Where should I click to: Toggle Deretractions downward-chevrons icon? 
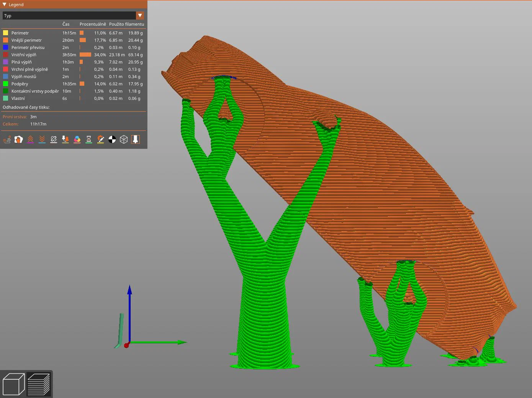coord(42,140)
